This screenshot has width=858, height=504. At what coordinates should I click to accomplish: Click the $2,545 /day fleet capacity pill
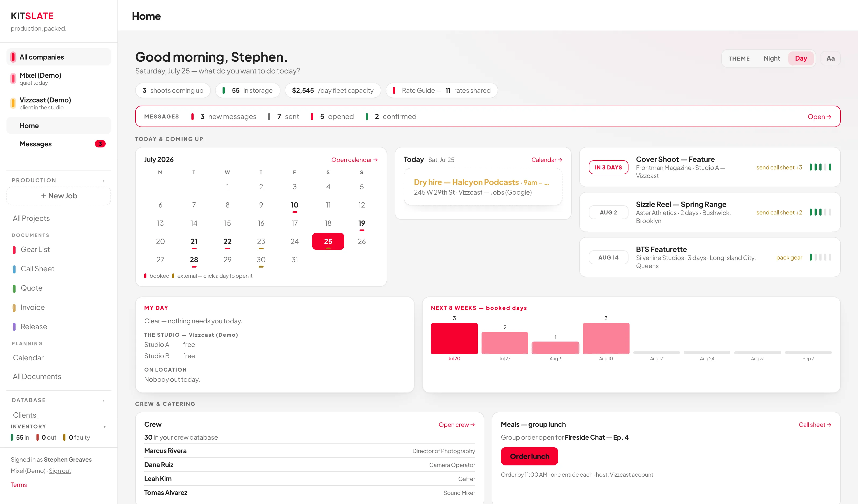(x=333, y=90)
